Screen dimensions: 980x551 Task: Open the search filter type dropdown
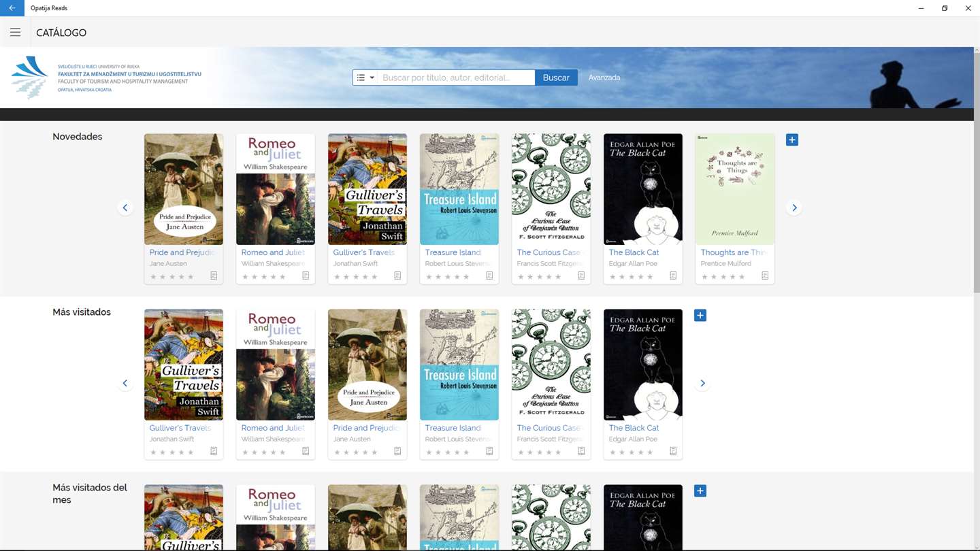tap(365, 78)
